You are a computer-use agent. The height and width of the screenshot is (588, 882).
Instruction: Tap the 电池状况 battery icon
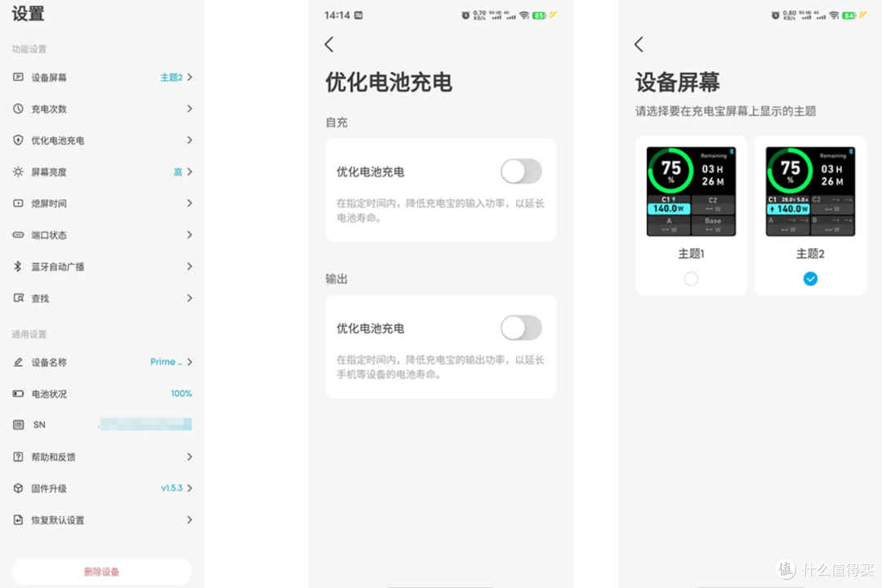(18, 394)
